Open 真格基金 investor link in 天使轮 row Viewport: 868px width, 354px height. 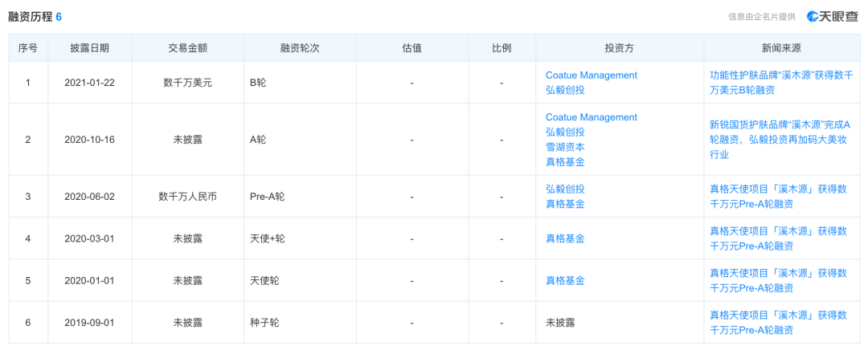(x=565, y=280)
